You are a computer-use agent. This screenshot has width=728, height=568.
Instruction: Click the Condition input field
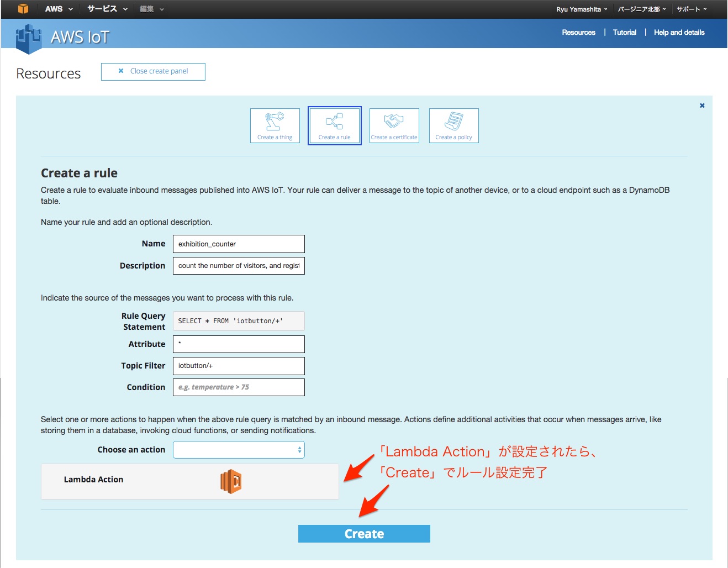point(239,387)
